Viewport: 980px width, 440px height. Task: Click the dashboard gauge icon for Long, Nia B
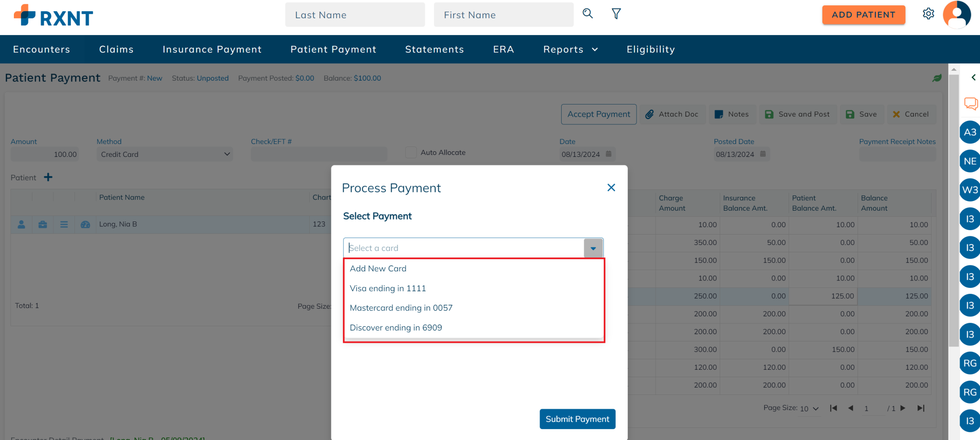pyautogui.click(x=85, y=225)
